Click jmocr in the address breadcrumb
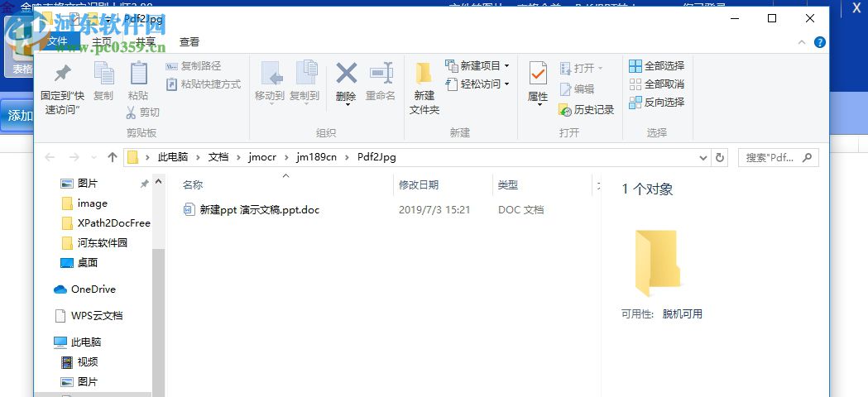This screenshot has height=397, width=868. (x=262, y=157)
